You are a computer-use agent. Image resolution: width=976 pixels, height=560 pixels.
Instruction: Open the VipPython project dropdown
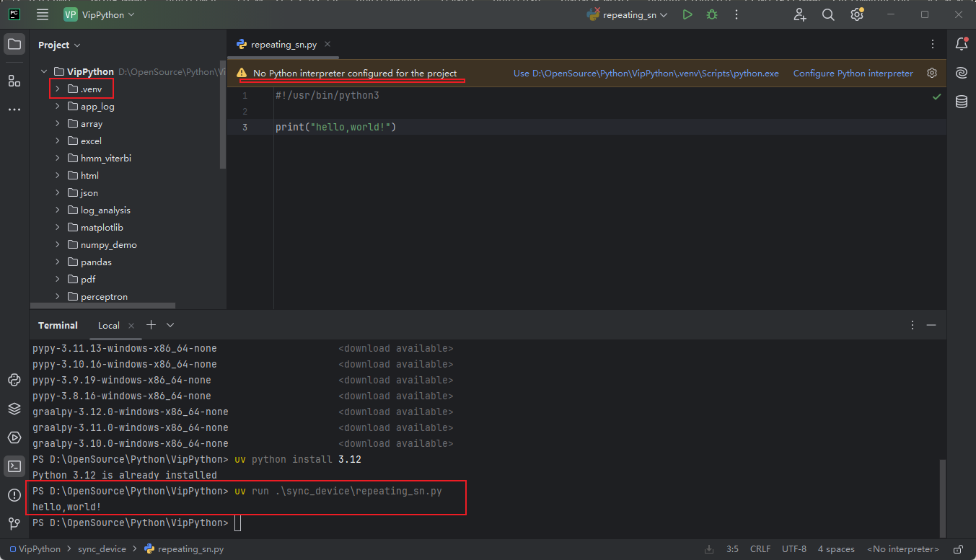coord(99,14)
